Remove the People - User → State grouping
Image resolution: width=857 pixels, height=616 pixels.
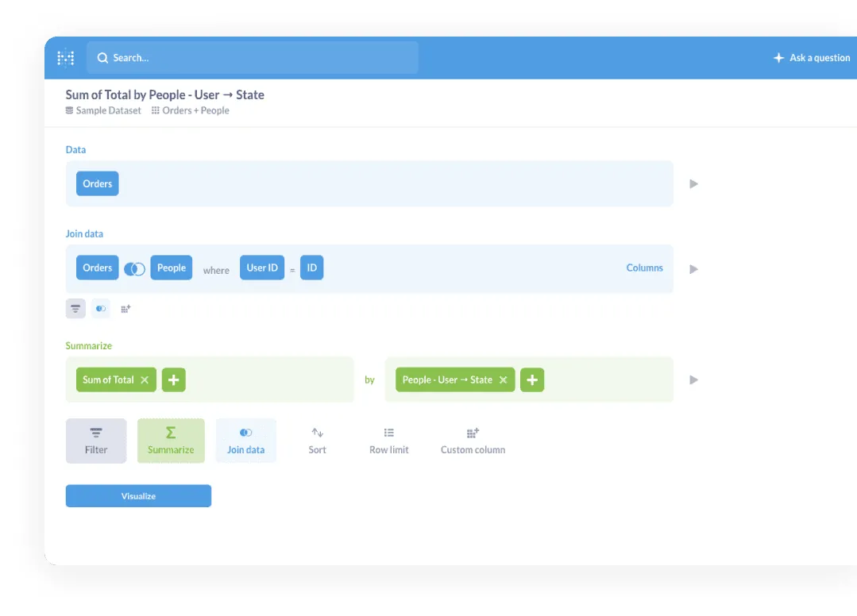tap(503, 379)
